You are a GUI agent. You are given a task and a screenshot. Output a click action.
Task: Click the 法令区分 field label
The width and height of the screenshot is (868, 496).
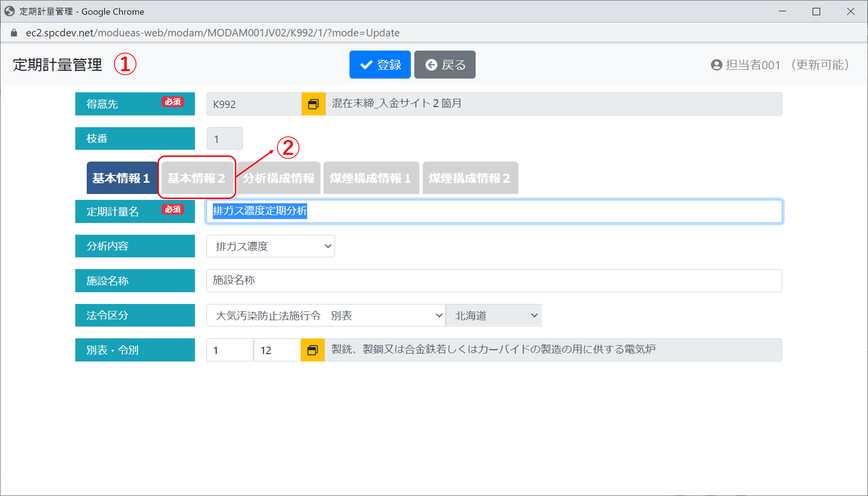pyautogui.click(x=135, y=315)
